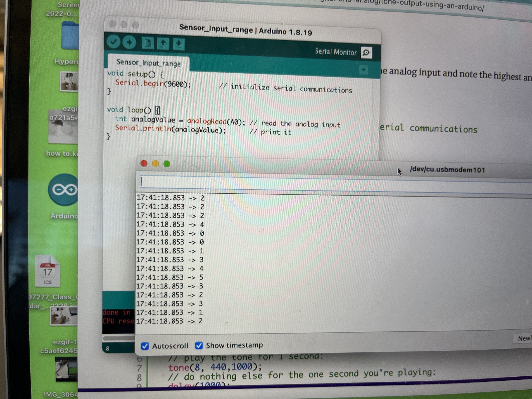The height and width of the screenshot is (399, 532).
Task: Click the horizontal scrollbar under the console
Action: (x=119, y=338)
